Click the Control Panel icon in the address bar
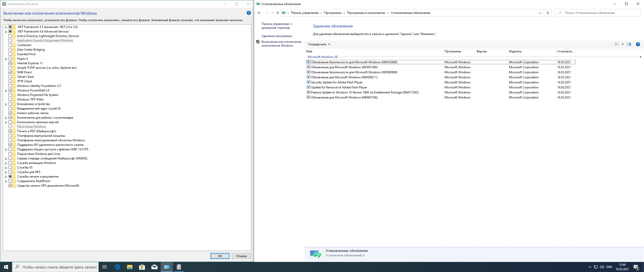The image size is (644, 272). pyautogui.click(x=284, y=13)
